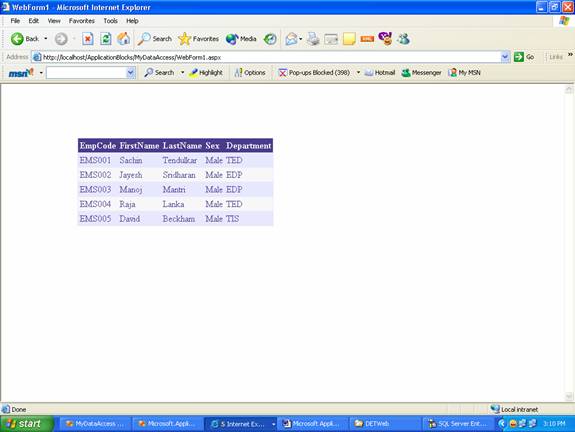Click EMS003 cell in the table
The image size is (575, 432).
point(95,190)
